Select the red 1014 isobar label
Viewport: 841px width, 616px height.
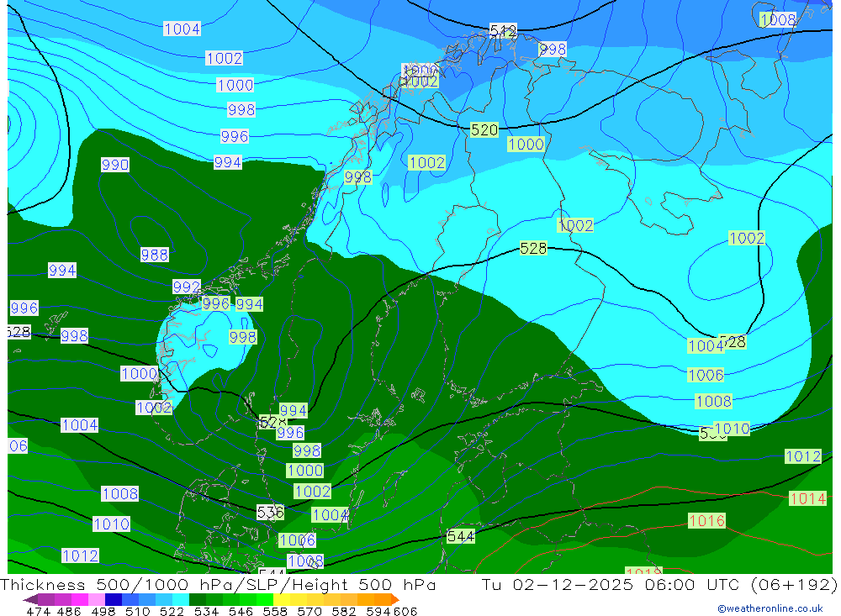[807, 498]
